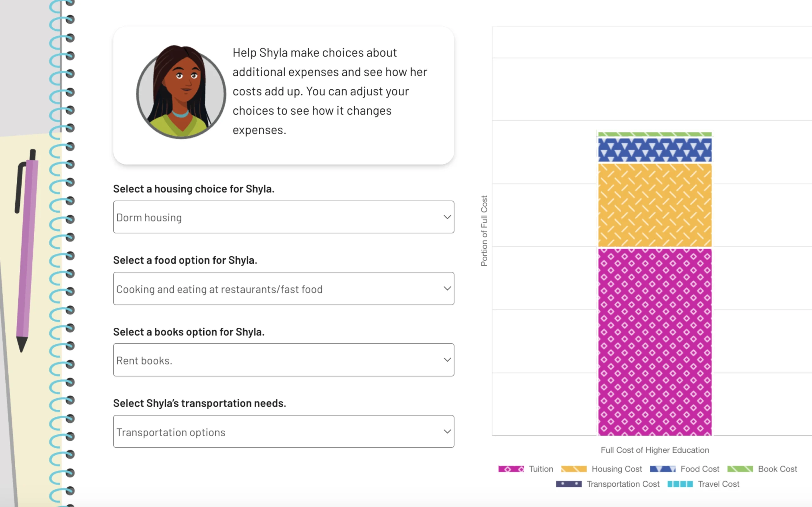812x507 pixels.
Task: Click the Full Cost of Higher Education label
Action: coord(655,450)
